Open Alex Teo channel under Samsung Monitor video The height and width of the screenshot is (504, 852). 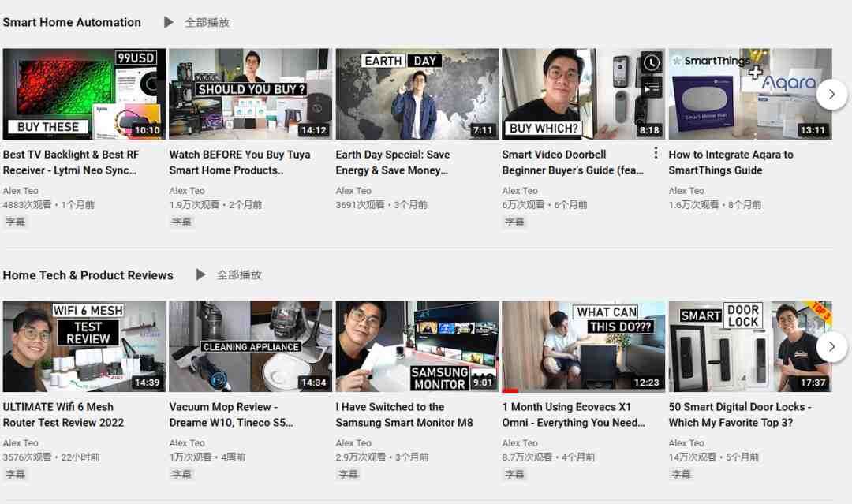coord(353,443)
